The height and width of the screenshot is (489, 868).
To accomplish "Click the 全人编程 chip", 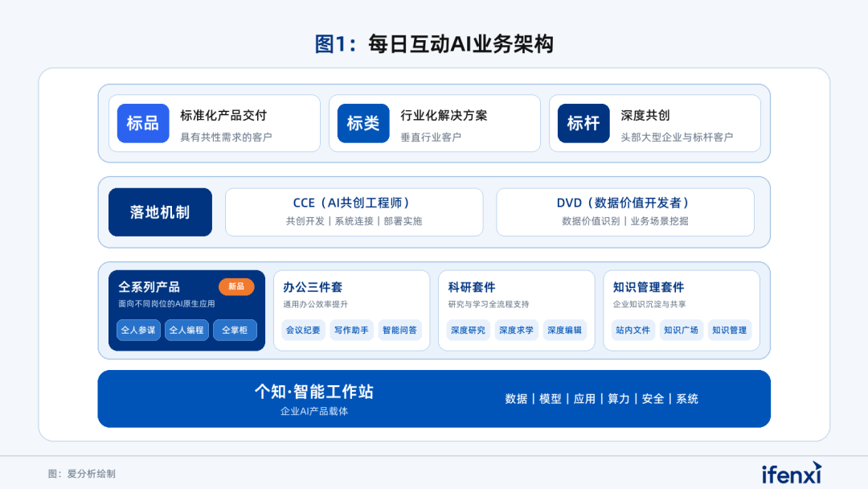I will tap(186, 330).
